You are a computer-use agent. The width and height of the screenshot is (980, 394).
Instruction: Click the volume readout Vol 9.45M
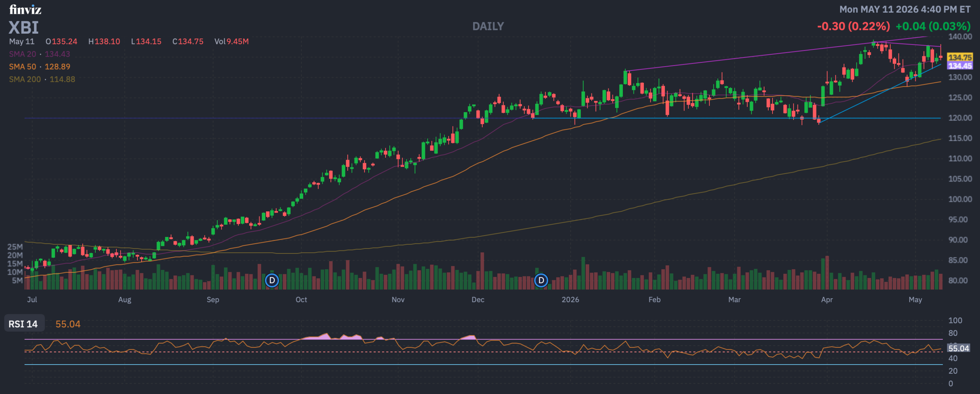232,41
